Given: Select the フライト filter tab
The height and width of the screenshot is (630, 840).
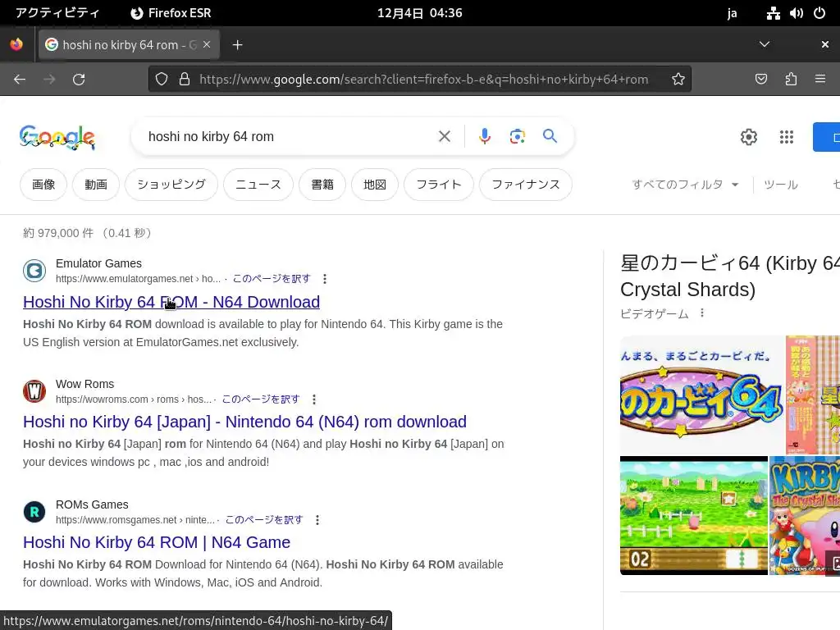Looking at the screenshot, I should [439, 185].
